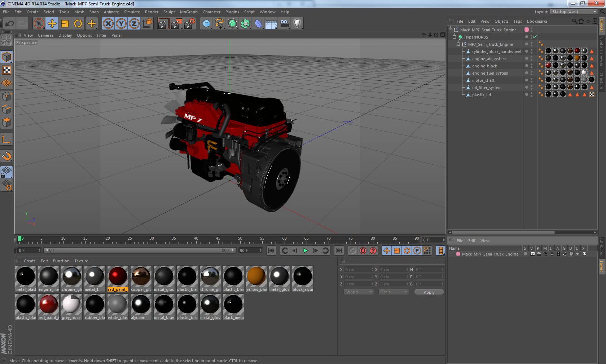Open the Content Browser side tab
This screenshot has width=606, height=364.
[x=602, y=51]
